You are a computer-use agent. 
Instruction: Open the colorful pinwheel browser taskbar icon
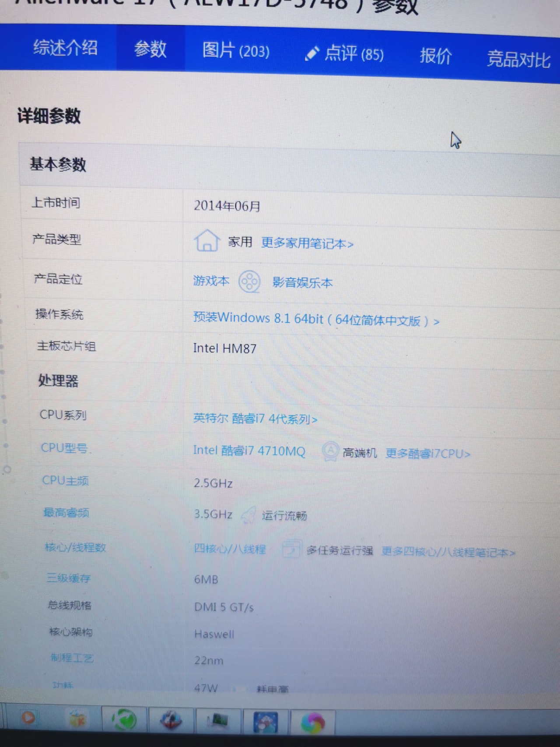pos(313,722)
